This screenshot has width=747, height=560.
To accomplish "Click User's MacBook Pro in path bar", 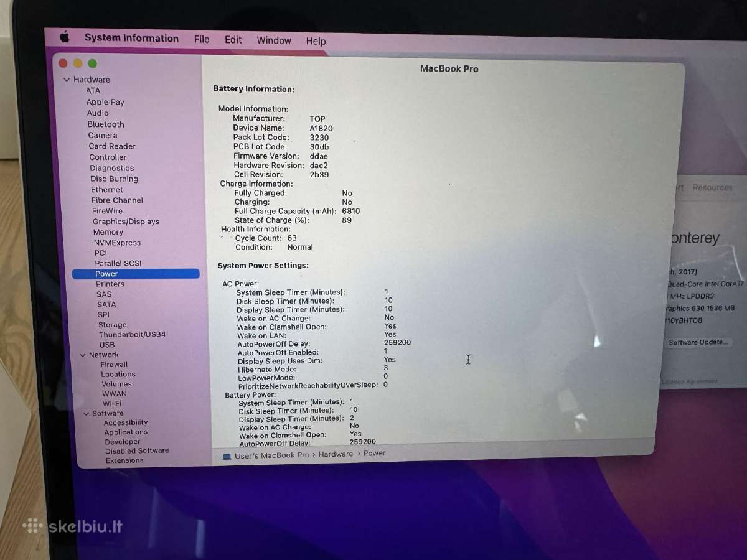I will [272, 455].
